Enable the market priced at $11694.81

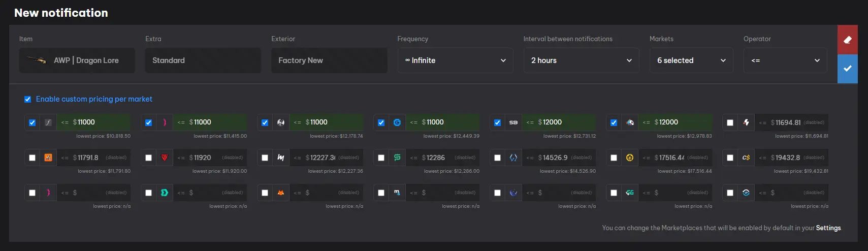click(730, 122)
